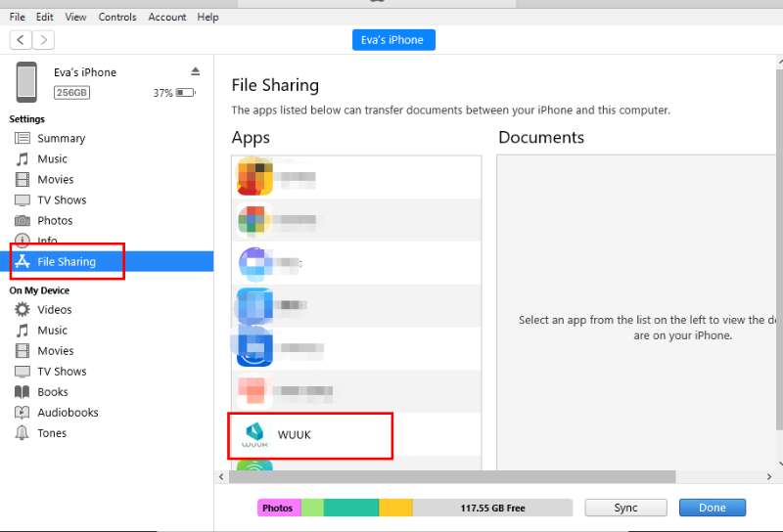Open TV Shows under On My Device
The height and width of the screenshot is (532, 783).
(62, 372)
